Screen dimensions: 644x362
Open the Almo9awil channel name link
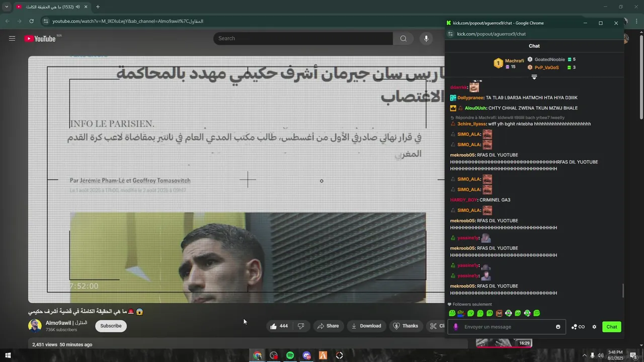(66, 323)
